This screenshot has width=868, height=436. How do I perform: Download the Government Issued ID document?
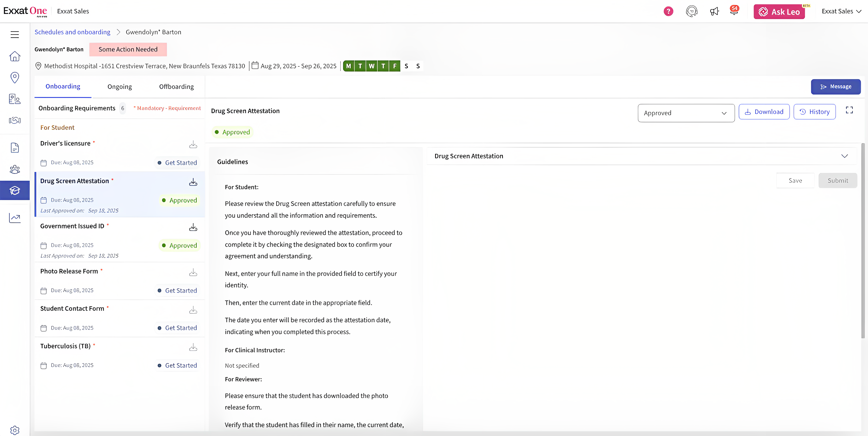pos(193,227)
